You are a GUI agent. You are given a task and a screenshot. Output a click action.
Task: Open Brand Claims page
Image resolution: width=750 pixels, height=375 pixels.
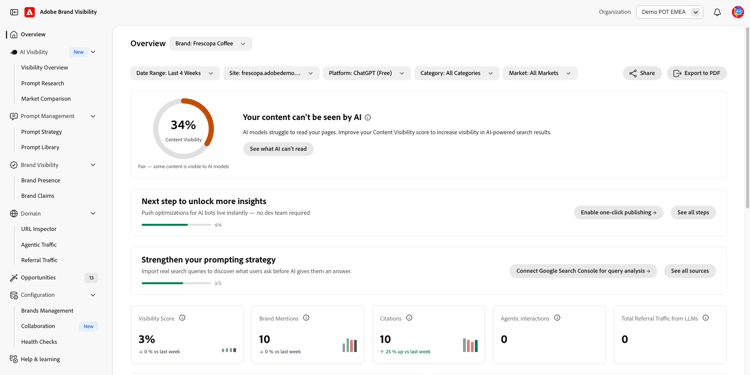(x=38, y=196)
